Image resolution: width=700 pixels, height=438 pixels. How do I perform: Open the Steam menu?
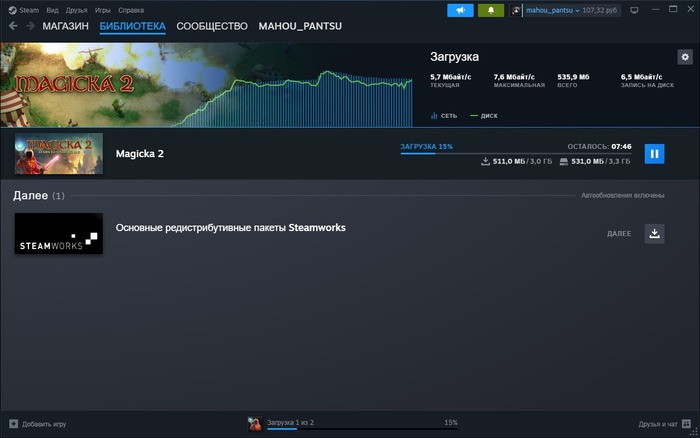pyautogui.click(x=29, y=10)
